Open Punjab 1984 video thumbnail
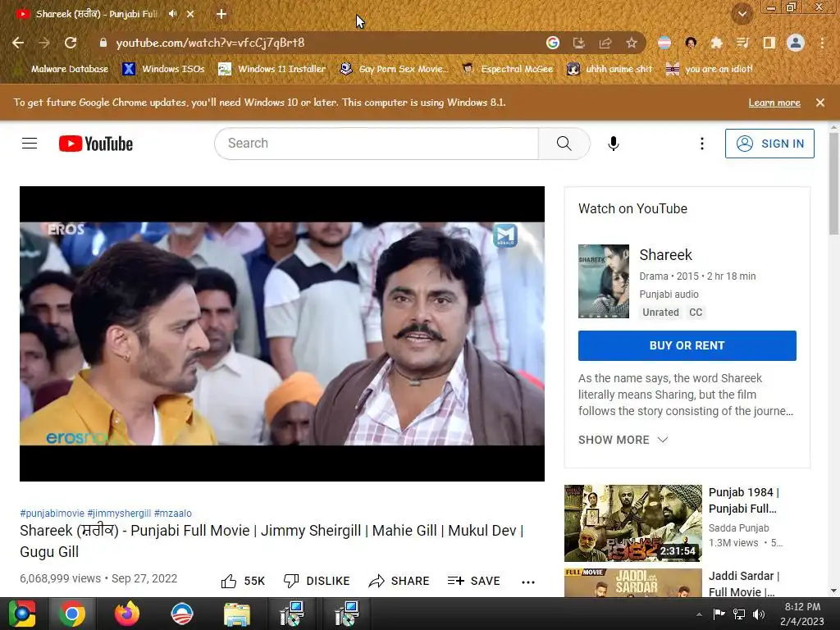This screenshot has width=840, height=630. pyautogui.click(x=633, y=523)
